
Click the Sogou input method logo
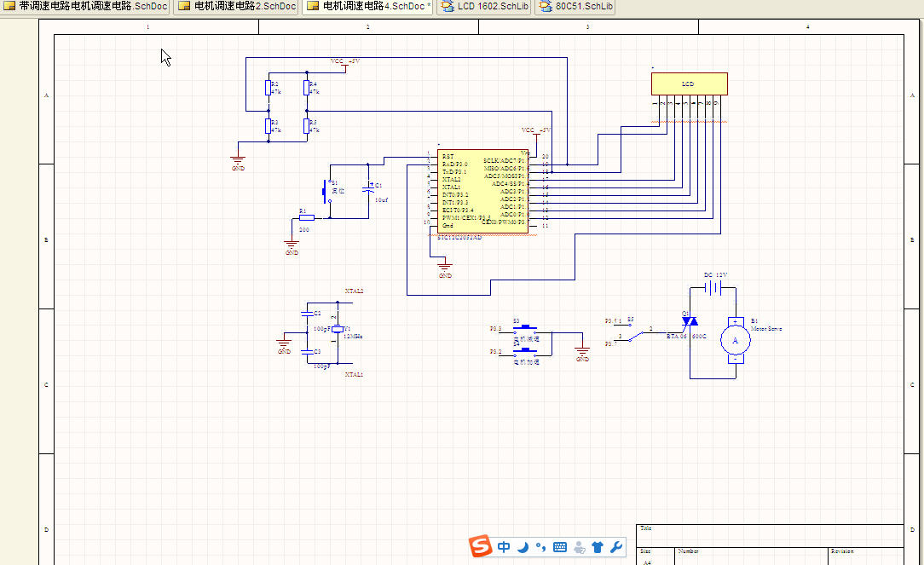coord(480,546)
